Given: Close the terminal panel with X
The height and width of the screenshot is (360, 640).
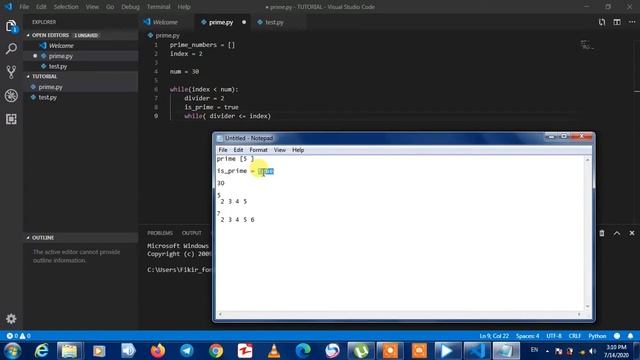Looking at the screenshot, I should 632,233.
